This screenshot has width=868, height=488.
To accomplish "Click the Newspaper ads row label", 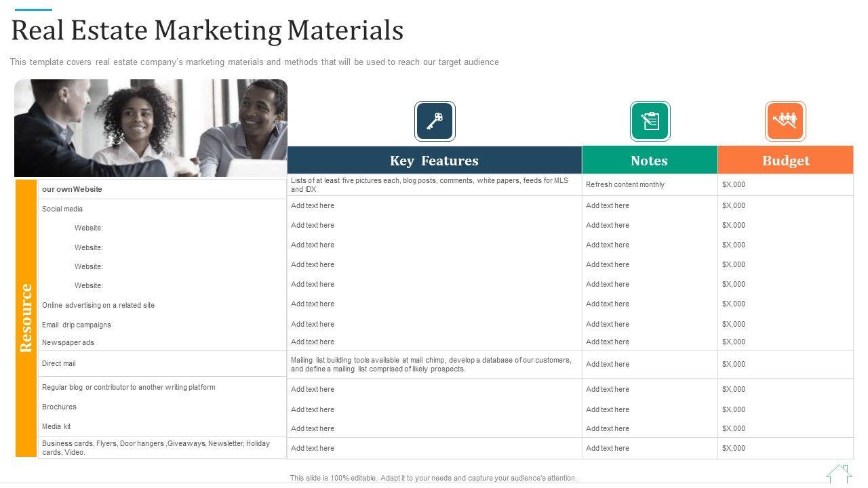I will pyautogui.click(x=68, y=342).
